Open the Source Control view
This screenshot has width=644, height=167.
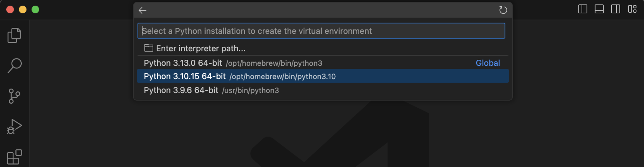14,96
